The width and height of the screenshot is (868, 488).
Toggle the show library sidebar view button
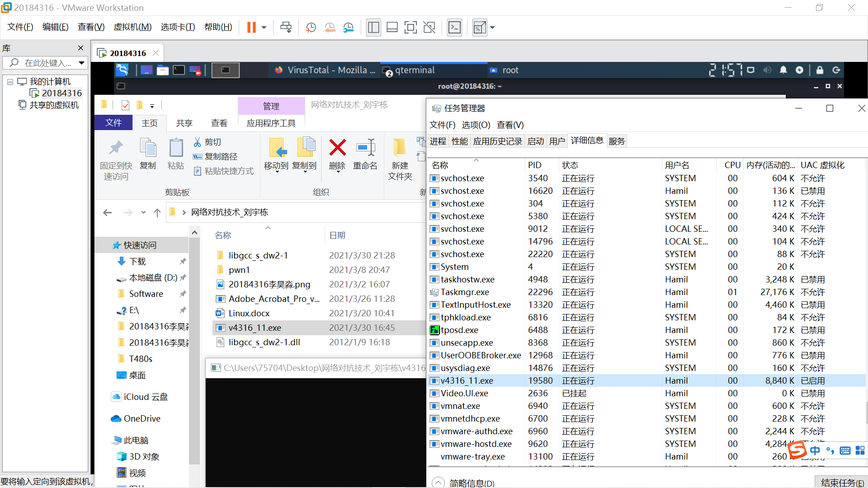pyautogui.click(x=373, y=28)
